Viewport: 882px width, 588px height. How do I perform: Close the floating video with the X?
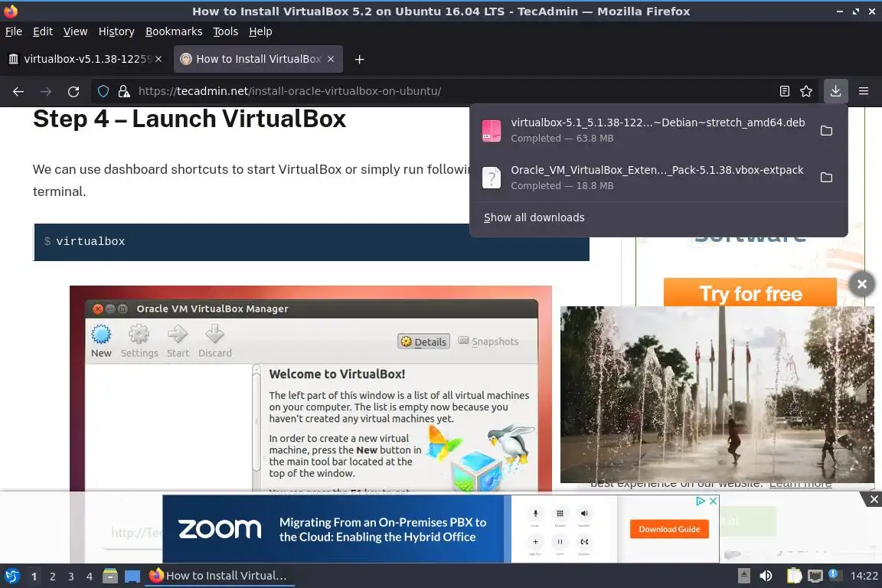862,284
